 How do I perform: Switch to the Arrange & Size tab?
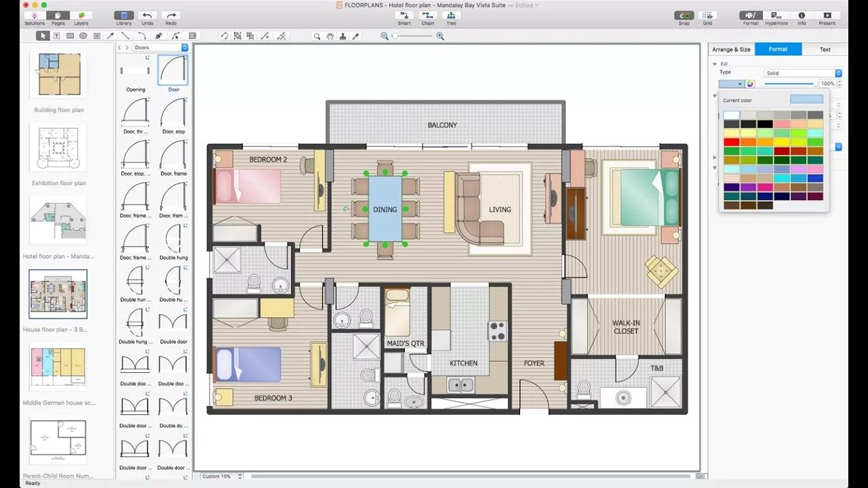click(732, 49)
